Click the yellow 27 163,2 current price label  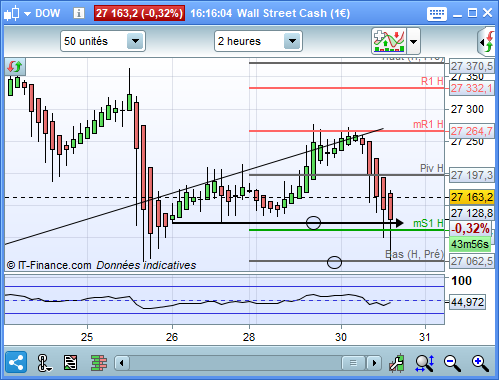point(471,197)
